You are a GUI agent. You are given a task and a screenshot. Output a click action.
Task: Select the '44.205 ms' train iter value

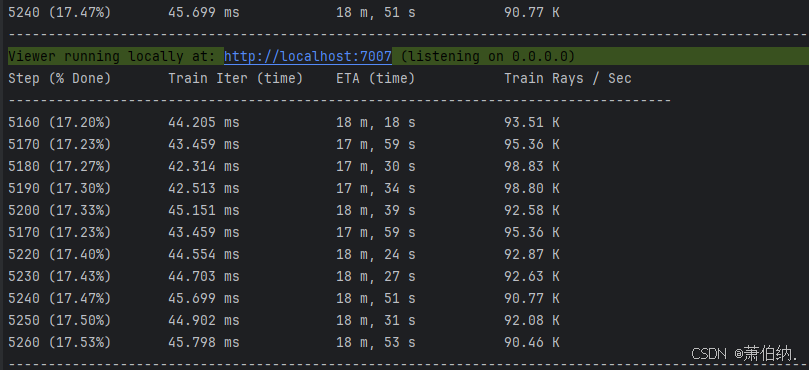click(x=204, y=123)
